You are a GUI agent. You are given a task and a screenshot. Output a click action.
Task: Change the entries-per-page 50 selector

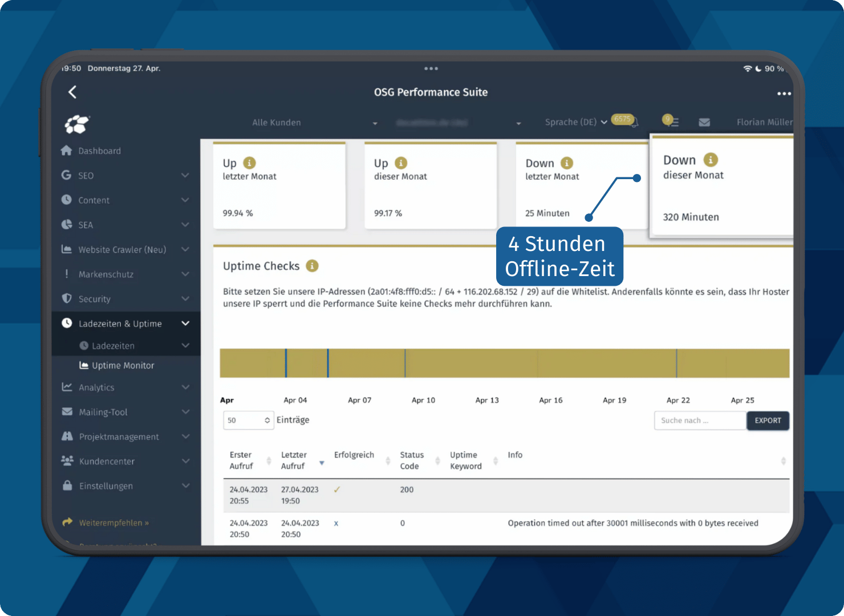[x=249, y=420]
